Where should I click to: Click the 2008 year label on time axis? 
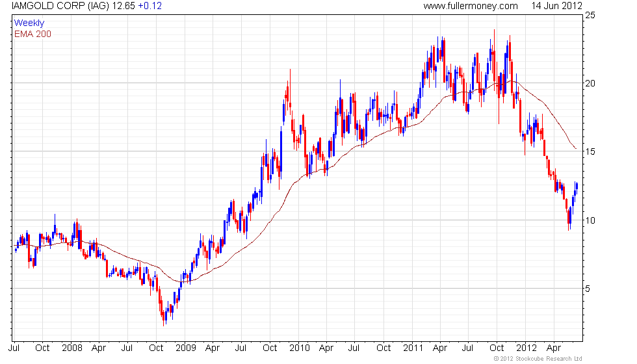tap(72, 348)
